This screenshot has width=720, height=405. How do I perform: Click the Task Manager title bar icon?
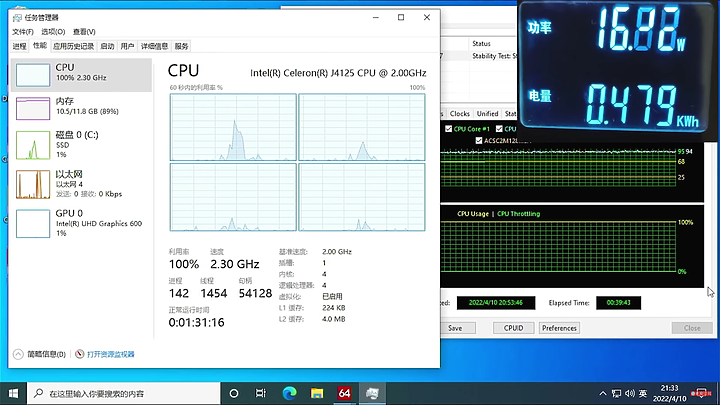point(17,17)
